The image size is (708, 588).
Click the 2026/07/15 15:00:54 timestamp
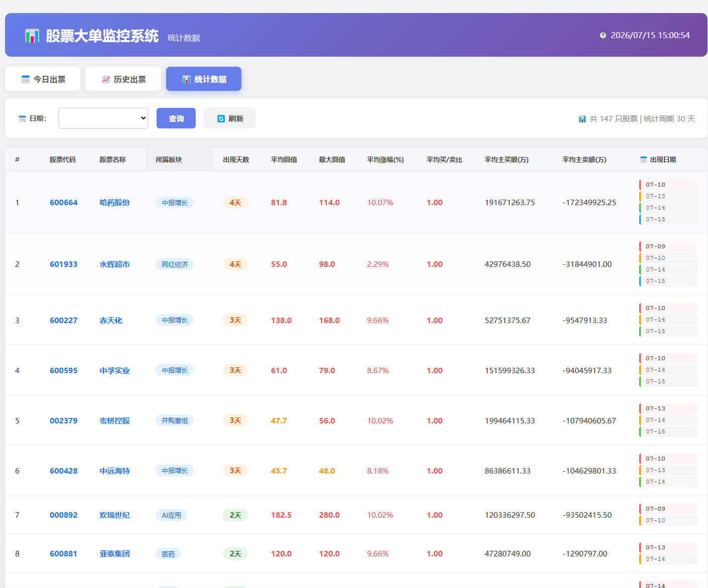click(650, 35)
